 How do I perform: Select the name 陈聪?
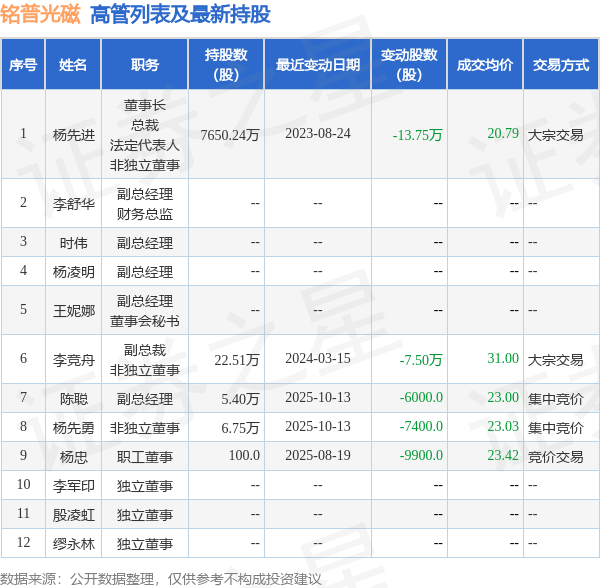point(73,399)
